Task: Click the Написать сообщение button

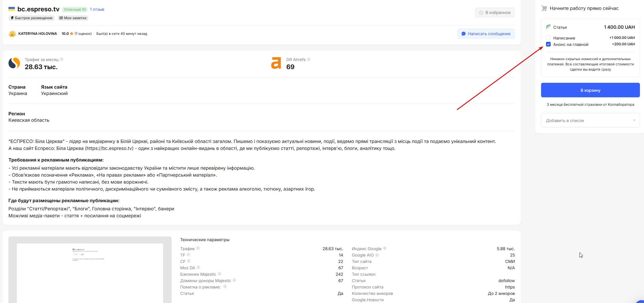Action: coord(486,34)
